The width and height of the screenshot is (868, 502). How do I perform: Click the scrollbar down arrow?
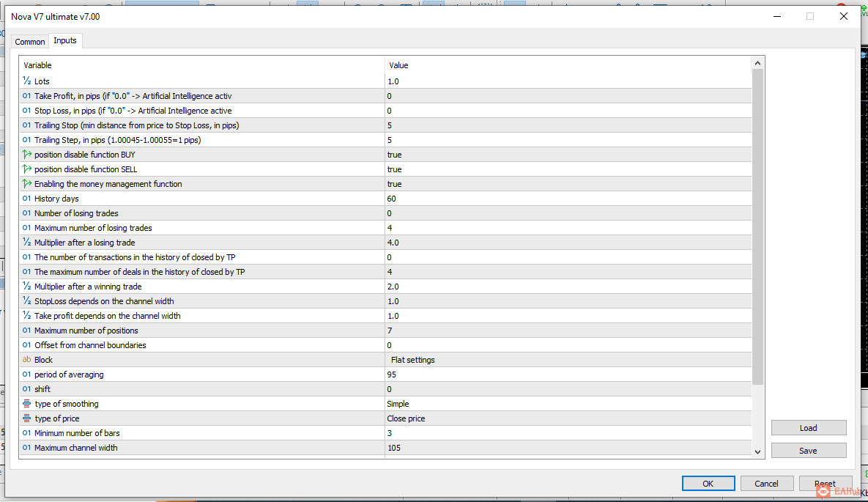758,451
